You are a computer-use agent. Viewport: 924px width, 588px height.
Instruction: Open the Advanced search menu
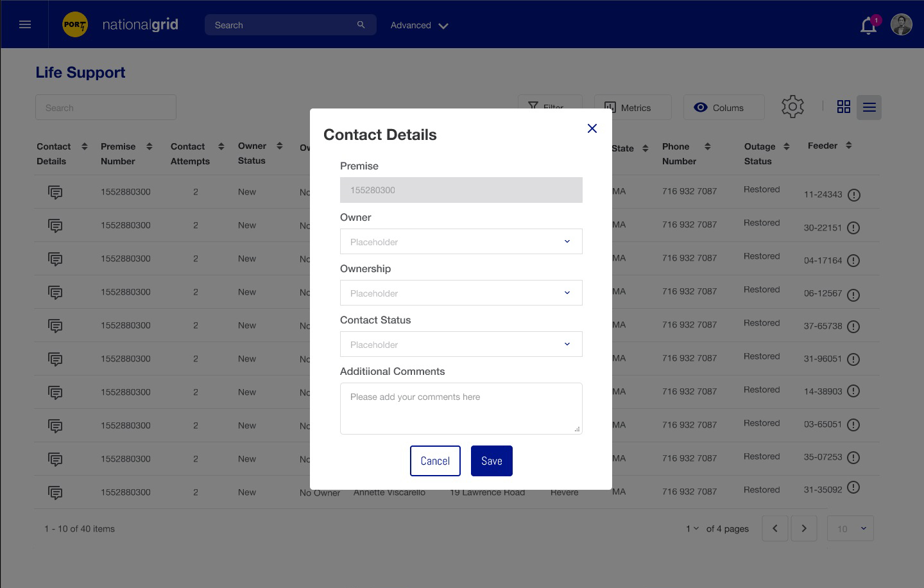click(x=419, y=26)
